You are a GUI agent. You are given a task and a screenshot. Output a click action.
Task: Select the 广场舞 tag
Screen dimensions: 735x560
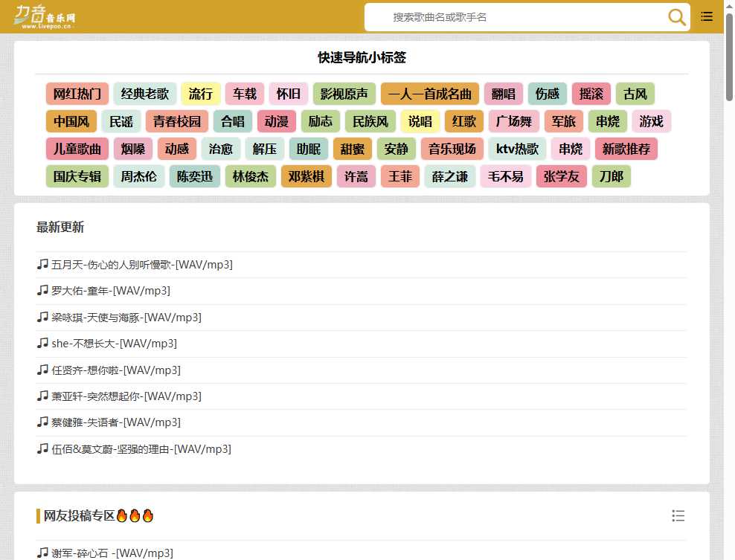pos(513,121)
